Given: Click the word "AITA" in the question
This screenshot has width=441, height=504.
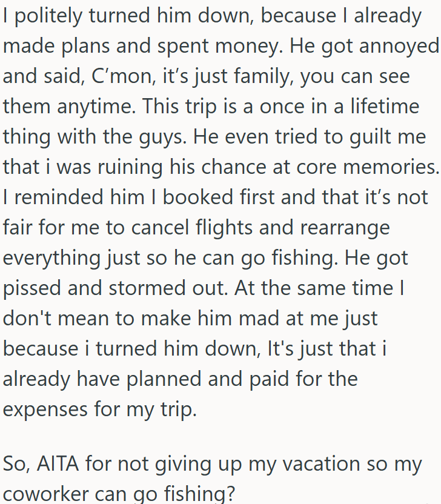Looking at the screenshot, I should tap(58, 463).
